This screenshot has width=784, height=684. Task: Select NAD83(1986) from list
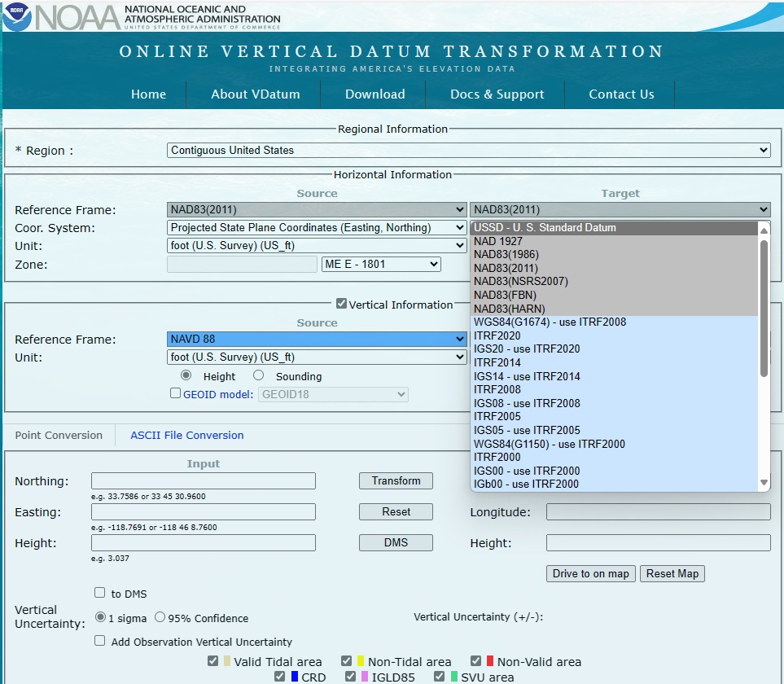614,255
